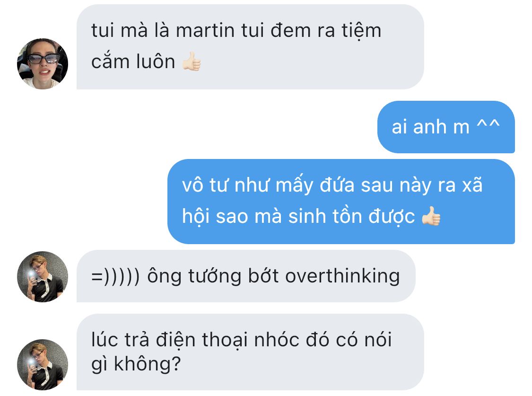Tap the '^^' emoticon in the blue bubble

[488, 125]
